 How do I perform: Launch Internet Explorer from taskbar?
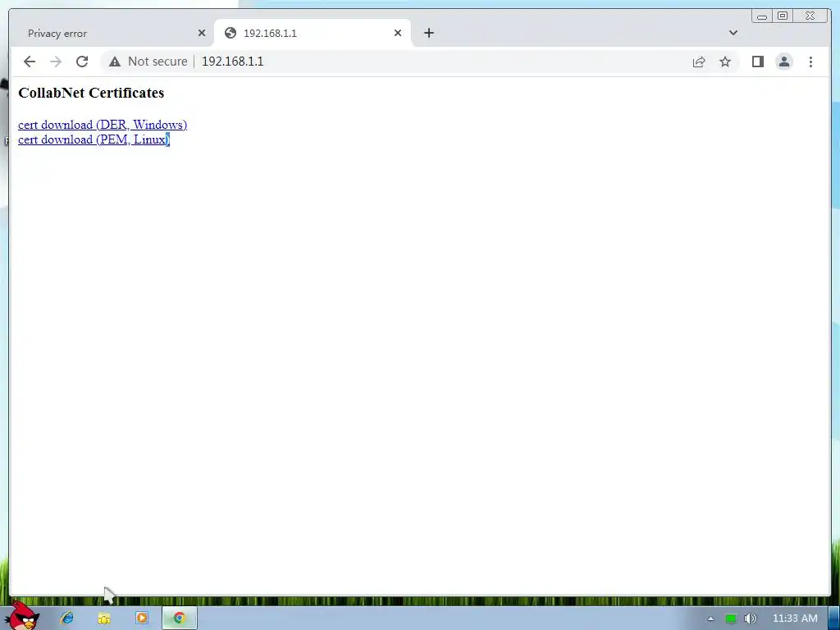[x=67, y=618]
